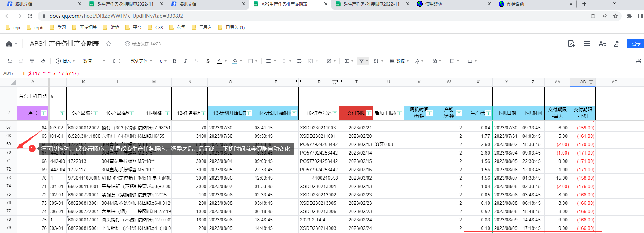Apply strikethrough formatting

pos(208,61)
